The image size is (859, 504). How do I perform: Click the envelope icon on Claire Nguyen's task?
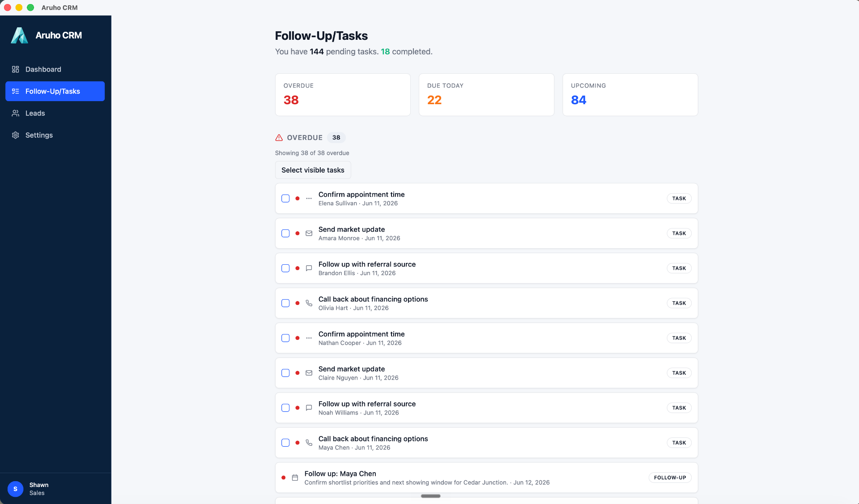(309, 373)
